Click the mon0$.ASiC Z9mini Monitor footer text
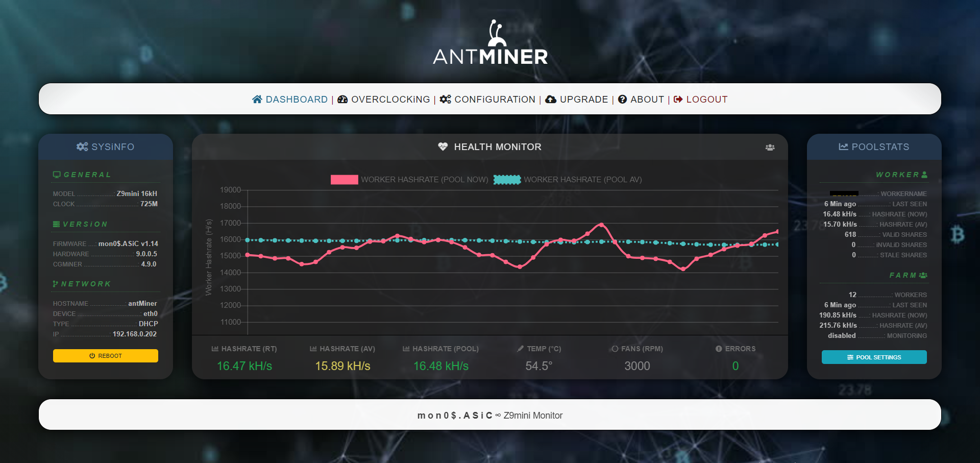Viewport: 980px width, 463px height. [490, 416]
